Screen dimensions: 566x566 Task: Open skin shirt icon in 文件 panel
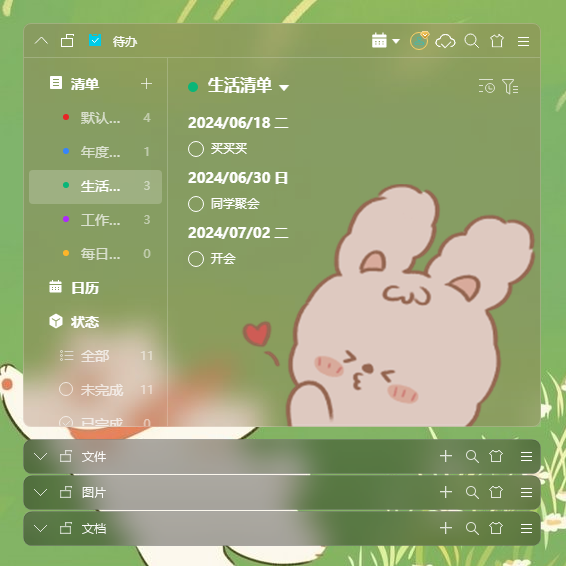coord(496,456)
